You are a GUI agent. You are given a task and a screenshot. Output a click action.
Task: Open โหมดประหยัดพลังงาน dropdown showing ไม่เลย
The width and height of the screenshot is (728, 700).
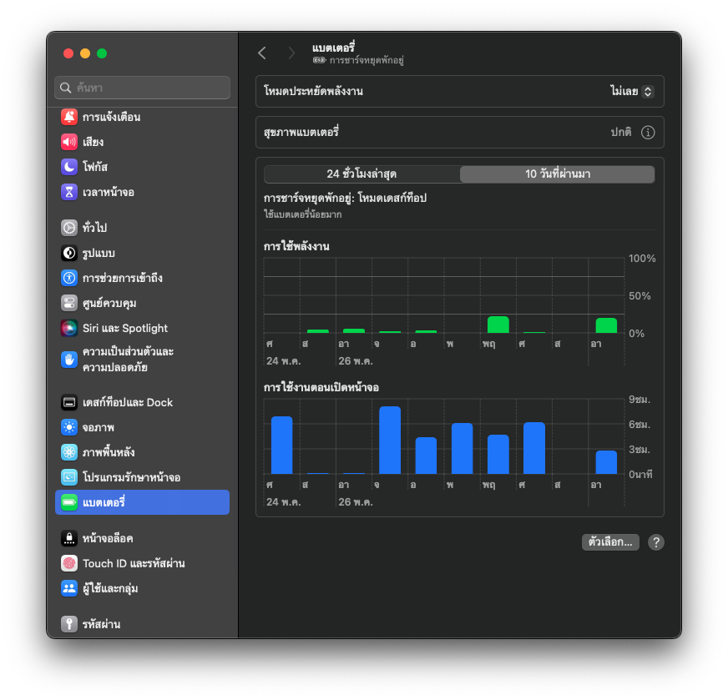pos(632,91)
